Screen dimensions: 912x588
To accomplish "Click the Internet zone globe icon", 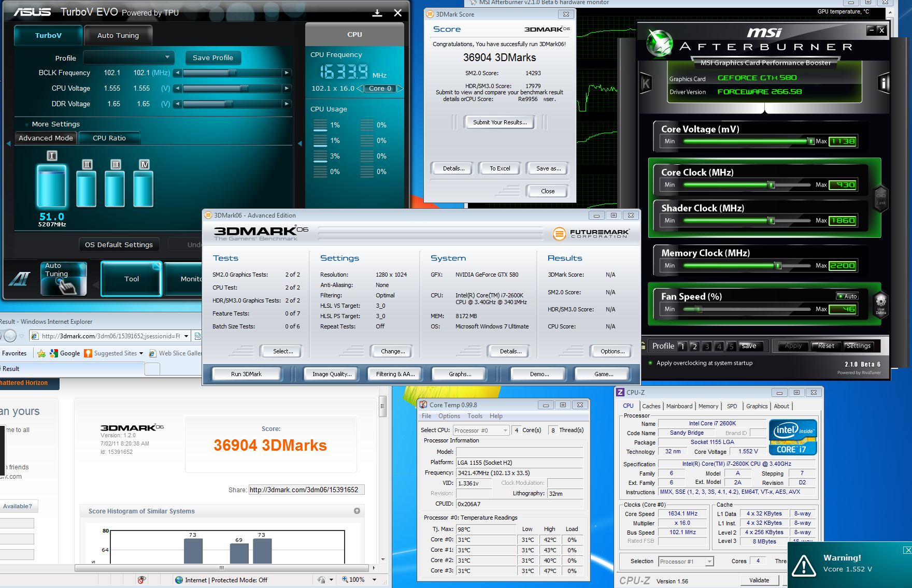I will [179, 580].
